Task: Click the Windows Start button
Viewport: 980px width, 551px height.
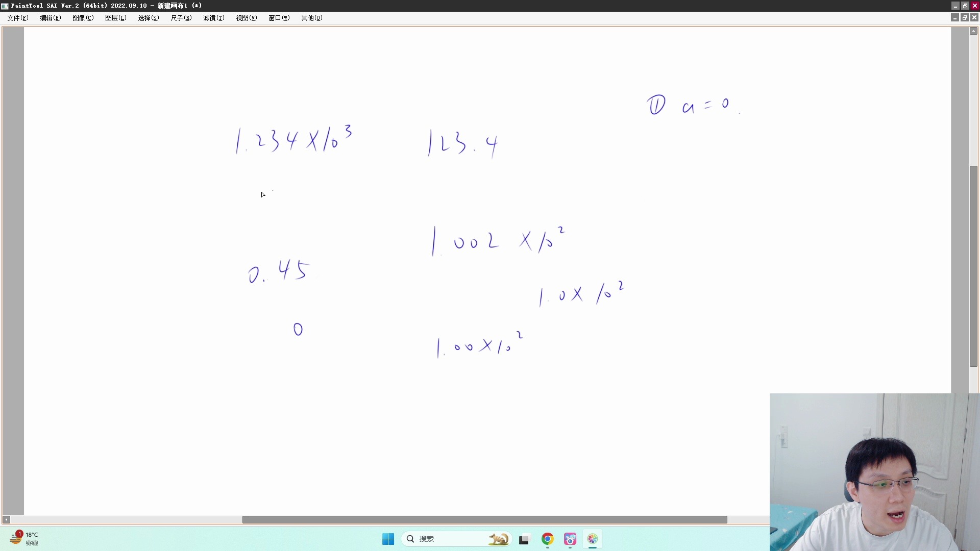Action: [388, 539]
